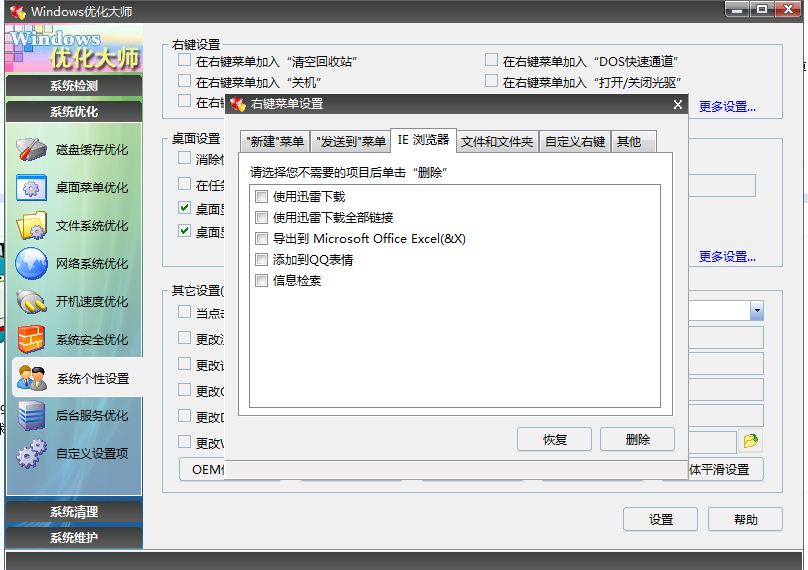The height and width of the screenshot is (570, 808).
Task: Tick 在右键菜单加入 DOS快速通道 checkbox
Action: (492, 60)
